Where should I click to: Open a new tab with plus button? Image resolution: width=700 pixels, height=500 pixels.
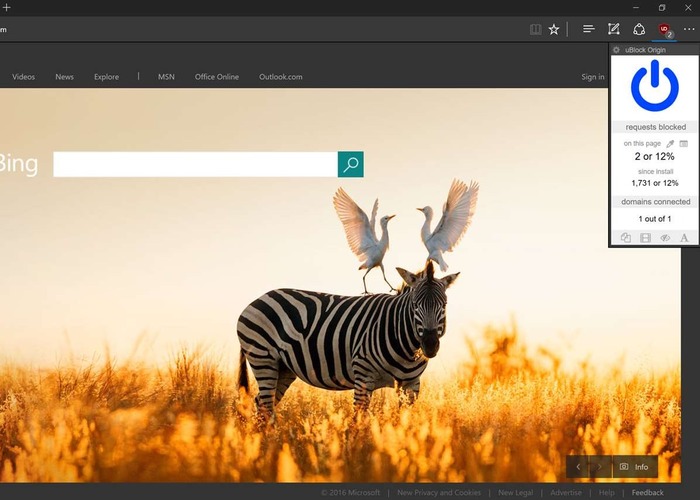(x=6, y=8)
